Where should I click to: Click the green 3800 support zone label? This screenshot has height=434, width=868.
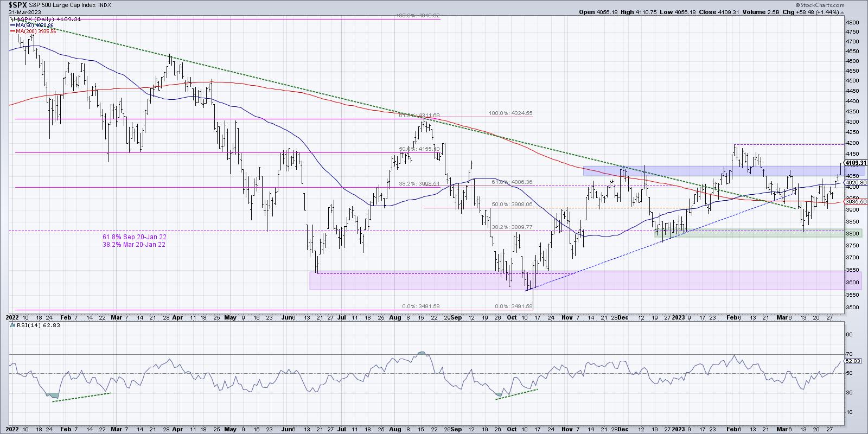coord(853,233)
